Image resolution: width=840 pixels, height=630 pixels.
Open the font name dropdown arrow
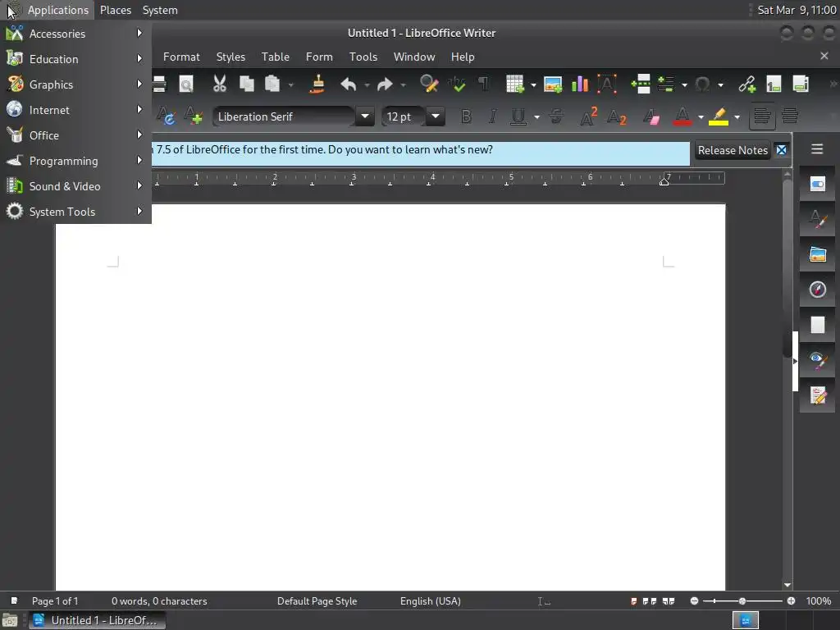(x=365, y=116)
